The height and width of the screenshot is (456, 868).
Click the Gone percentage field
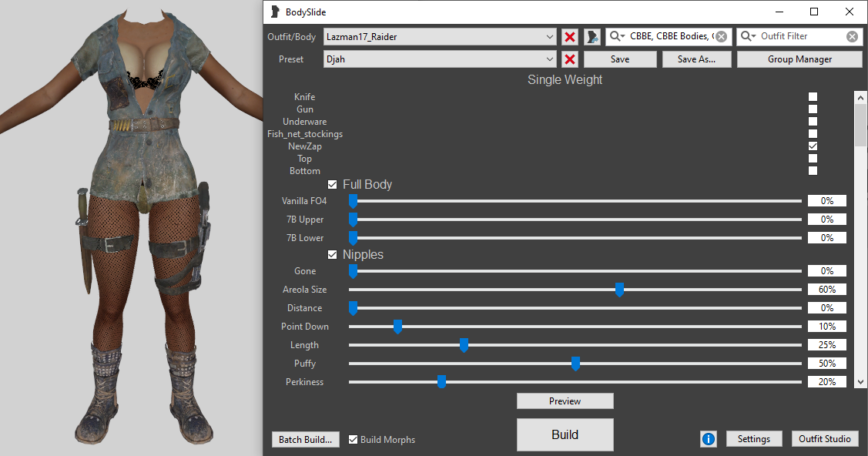coord(827,271)
